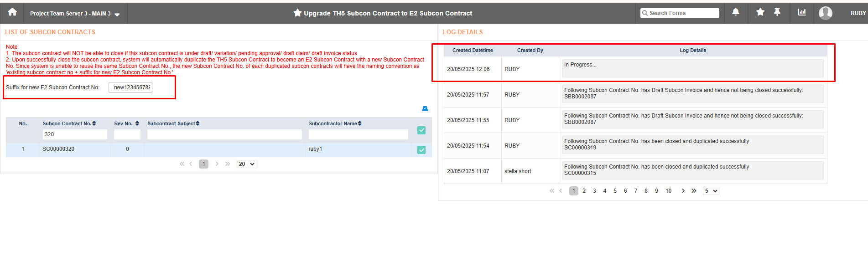Go to log page 6

[x=625, y=191]
